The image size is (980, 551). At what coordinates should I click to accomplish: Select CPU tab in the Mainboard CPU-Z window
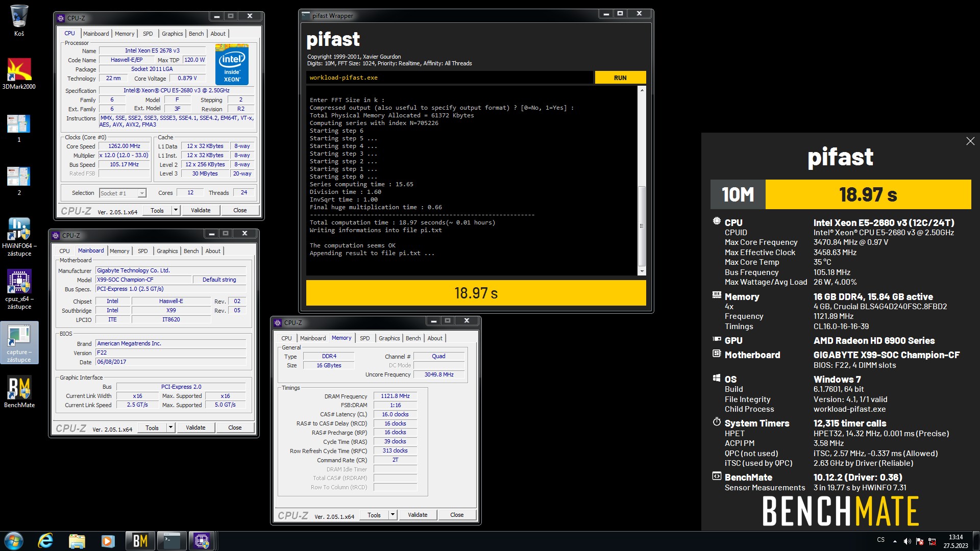click(x=64, y=251)
